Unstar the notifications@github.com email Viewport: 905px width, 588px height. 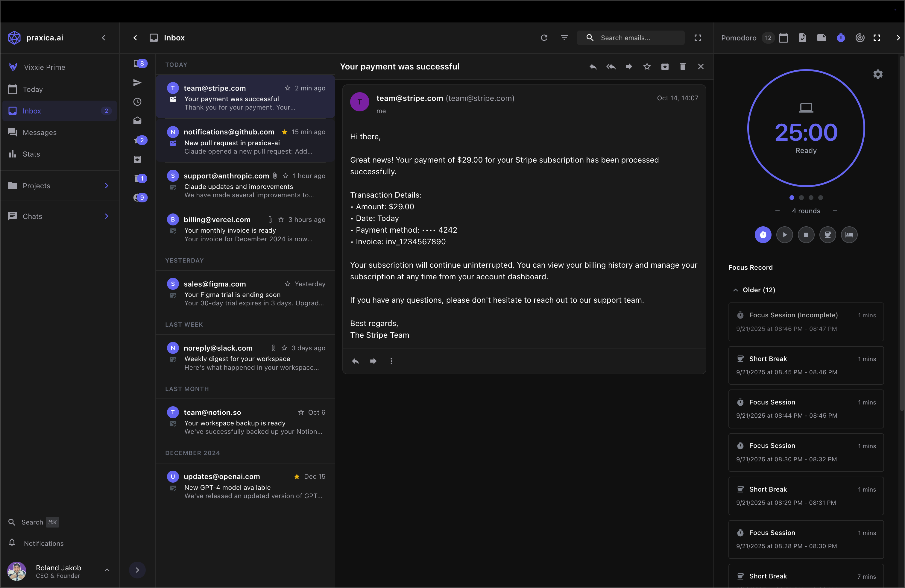point(284,132)
